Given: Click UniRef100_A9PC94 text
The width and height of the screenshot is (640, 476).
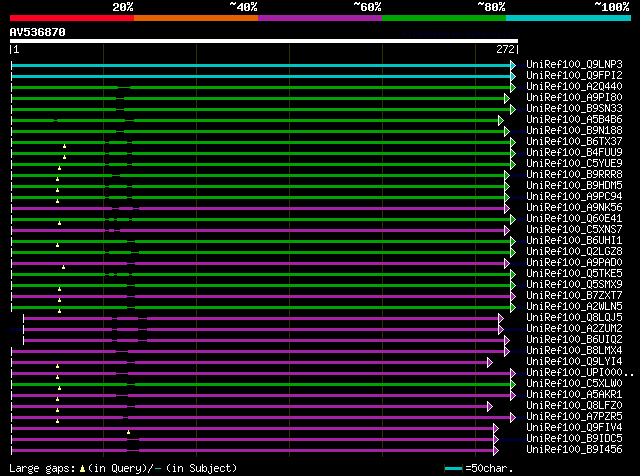Looking at the screenshot, I should point(574,197).
